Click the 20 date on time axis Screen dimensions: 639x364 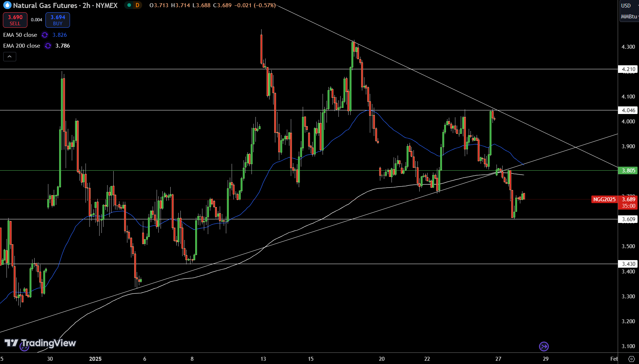point(382,359)
